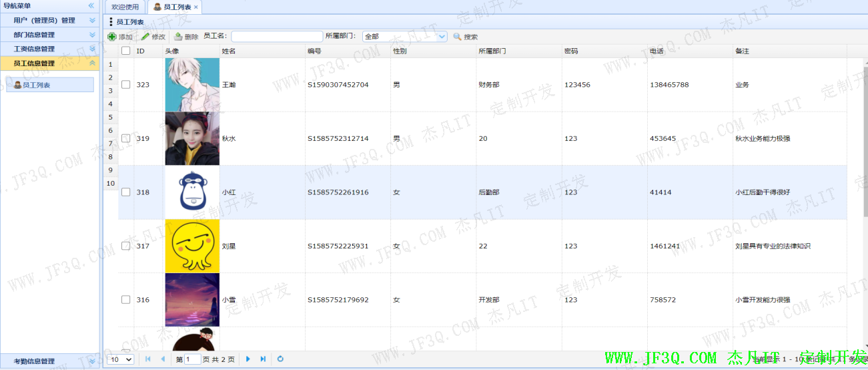Expand the salary information management section
The image size is (868, 370).
coord(92,49)
